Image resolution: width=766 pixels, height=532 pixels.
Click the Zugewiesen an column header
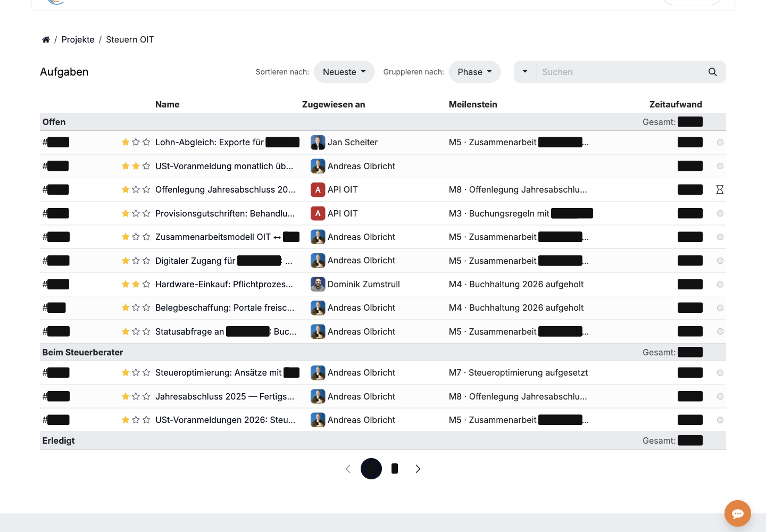[334, 104]
